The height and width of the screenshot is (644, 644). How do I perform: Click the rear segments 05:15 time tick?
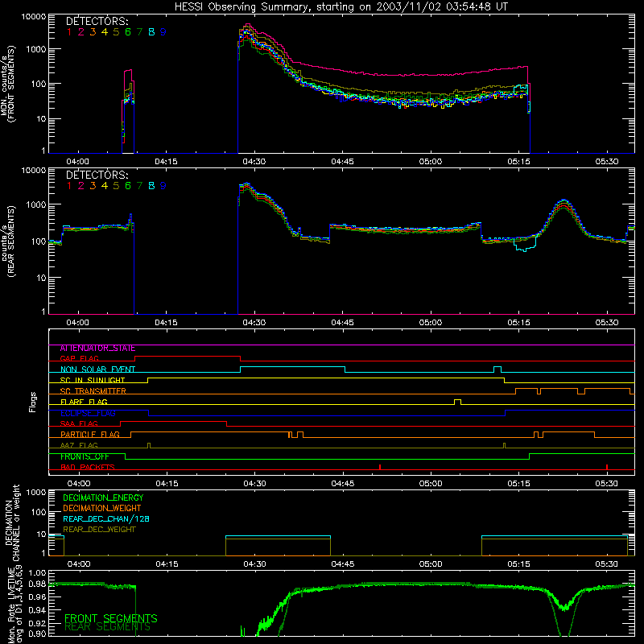point(518,323)
